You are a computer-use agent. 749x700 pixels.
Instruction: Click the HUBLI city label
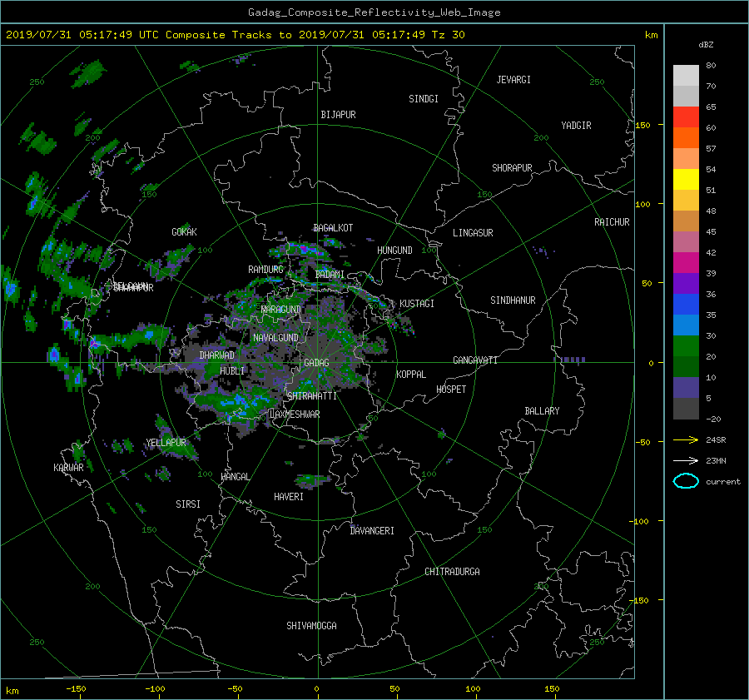click(232, 371)
